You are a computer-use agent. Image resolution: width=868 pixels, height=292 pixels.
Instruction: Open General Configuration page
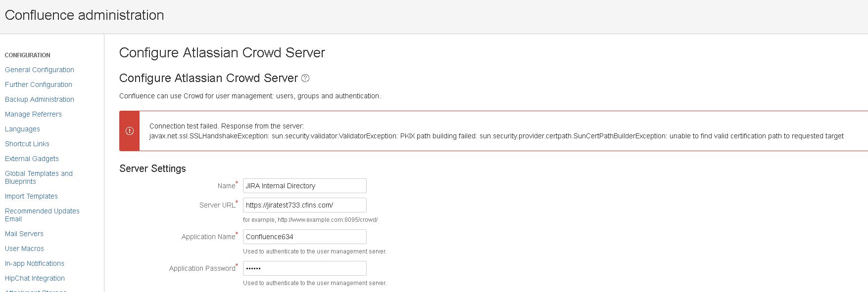40,70
